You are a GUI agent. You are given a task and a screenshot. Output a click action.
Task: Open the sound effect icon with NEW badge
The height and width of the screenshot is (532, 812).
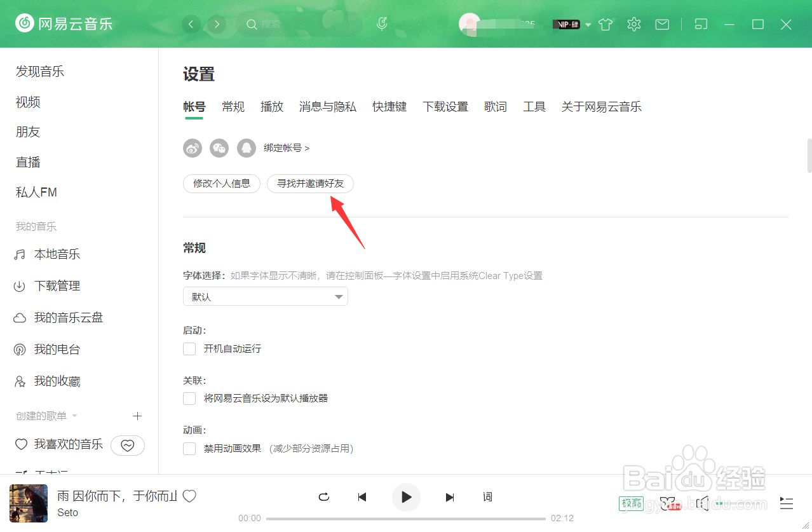click(669, 504)
